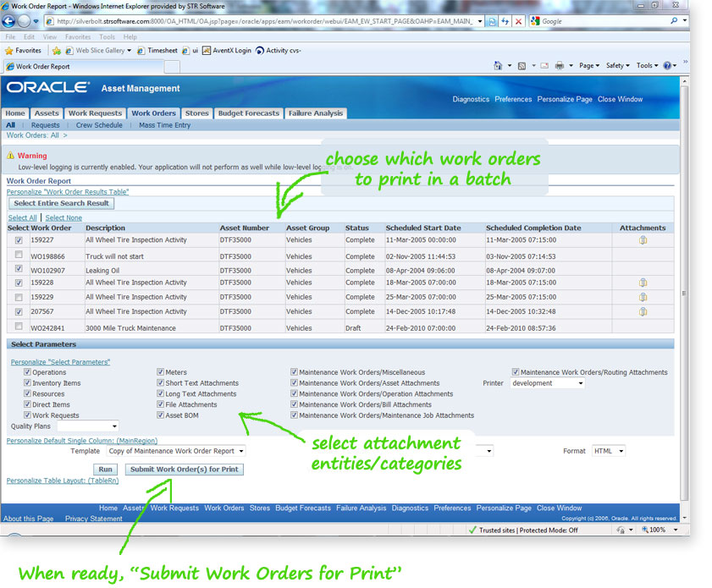
Task: Click the Run button
Action: tap(105, 469)
